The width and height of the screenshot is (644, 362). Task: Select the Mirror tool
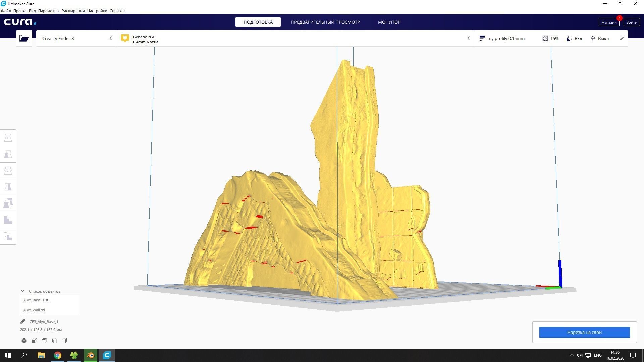click(x=8, y=187)
